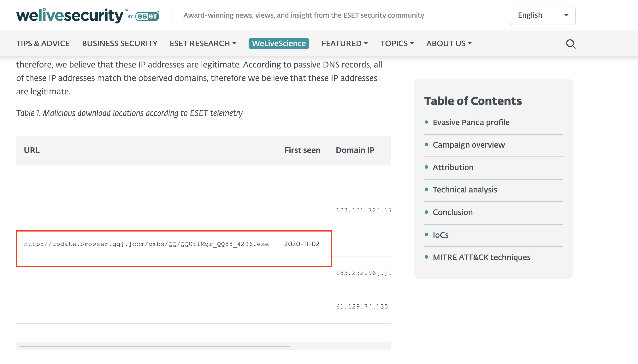Screen dimensions: 638x364
Task: Click the QQUrlMgr_QQ88_4296.exe URL cell
Action: (x=146, y=244)
